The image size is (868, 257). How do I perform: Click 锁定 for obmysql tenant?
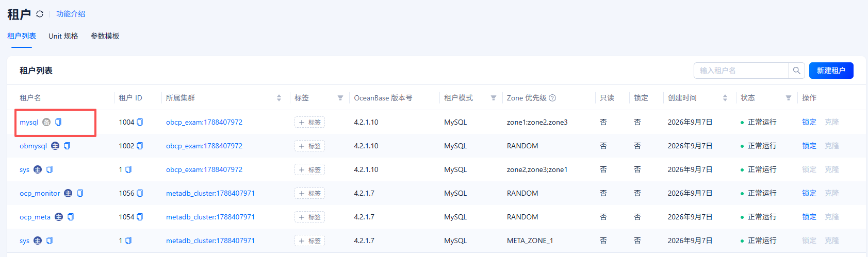coord(809,146)
